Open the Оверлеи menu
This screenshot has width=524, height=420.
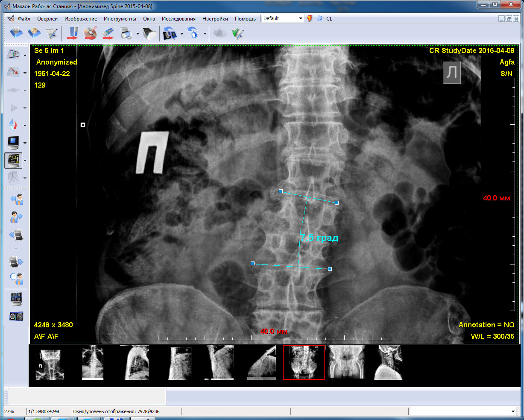[47, 19]
